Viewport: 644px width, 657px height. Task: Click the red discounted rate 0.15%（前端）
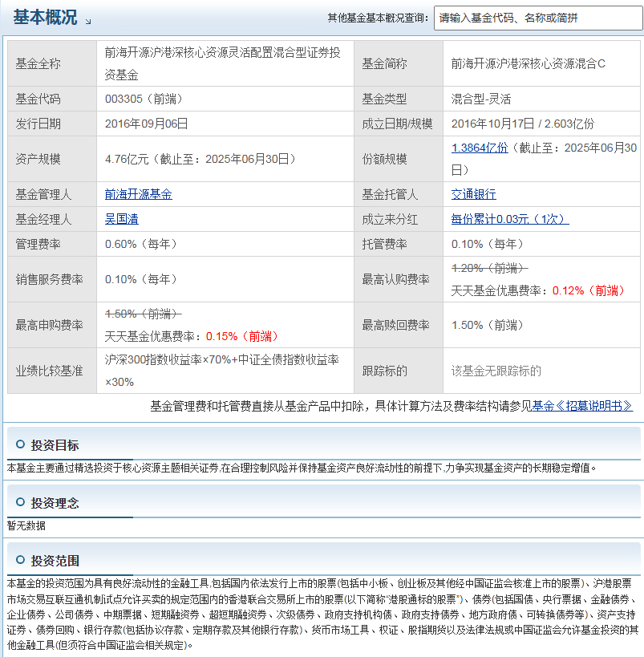tap(242, 336)
